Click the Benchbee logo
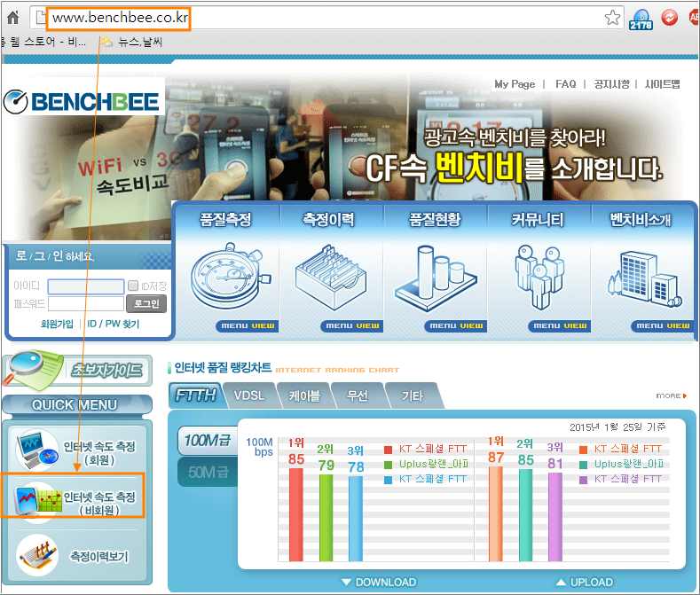700x595 pixels. [82, 102]
